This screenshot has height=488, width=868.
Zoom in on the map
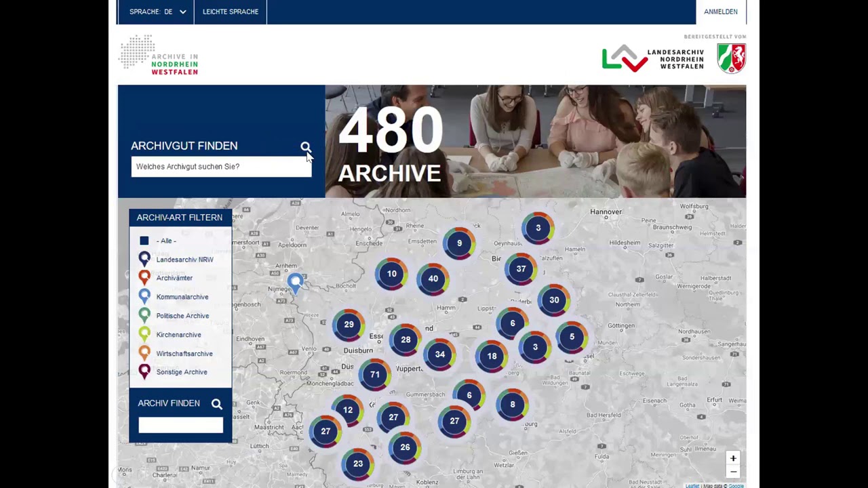pos(733,459)
